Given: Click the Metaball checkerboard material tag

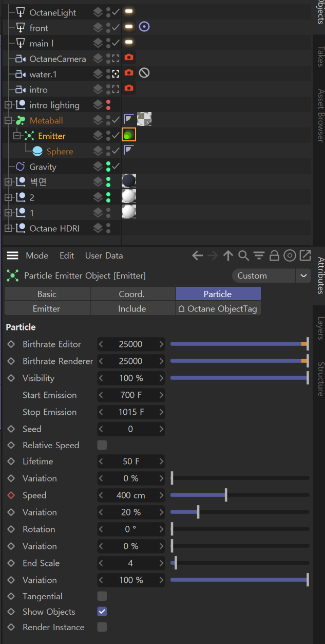Looking at the screenshot, I should tap(144, 119).
